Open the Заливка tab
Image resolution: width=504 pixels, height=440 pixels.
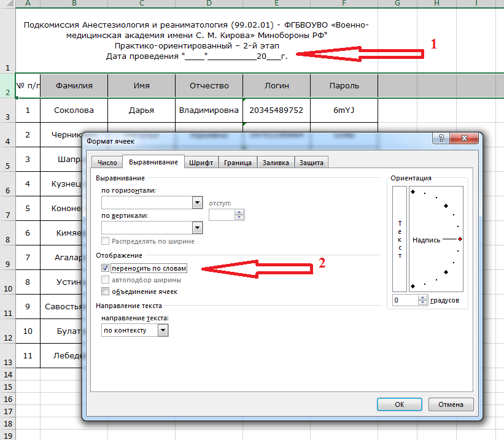tap(276, 163)
